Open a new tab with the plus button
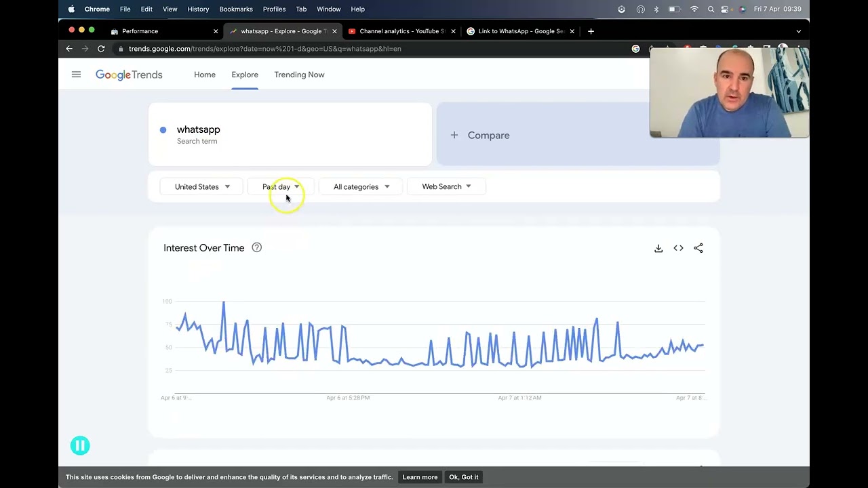Image resolution: width=868 pixels, height=488 pixels. point(591,31)
